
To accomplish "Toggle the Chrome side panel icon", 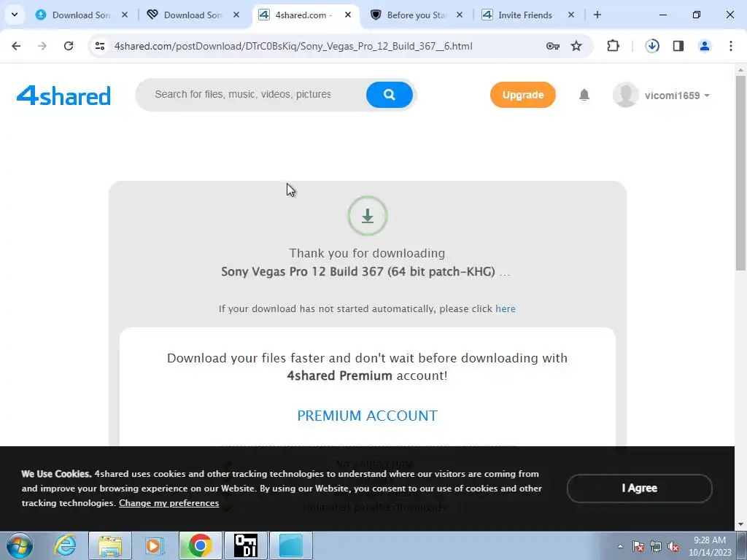I will (x=678, y=46).
